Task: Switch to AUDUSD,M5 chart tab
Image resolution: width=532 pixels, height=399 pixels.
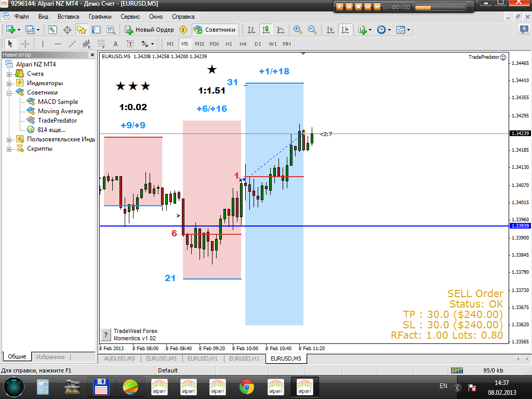Action: point(119,358)
